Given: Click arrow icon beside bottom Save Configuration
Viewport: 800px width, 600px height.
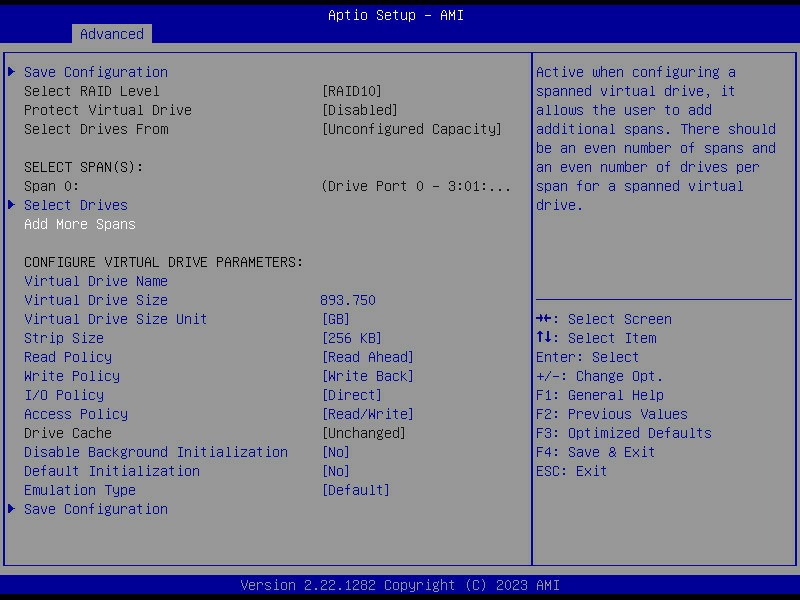Looking at the screenshot, I should tap(12, 509).
